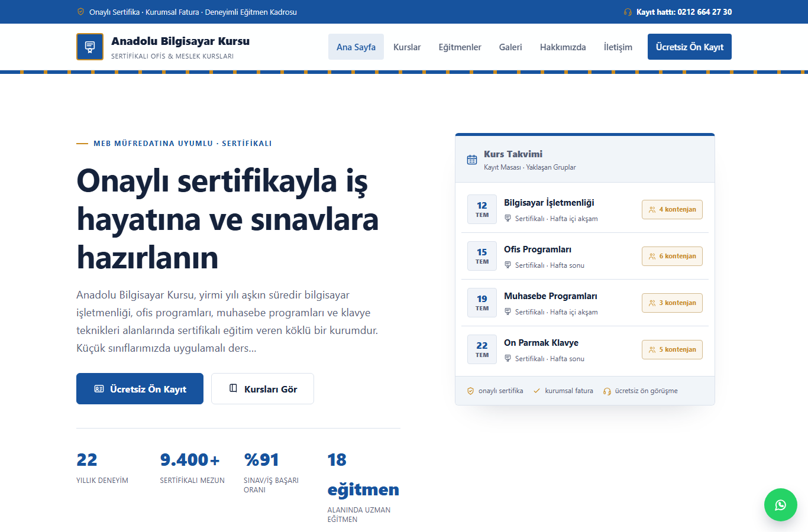Click certificate icon under On Parmak Klavye
Image resolution: width=808 pixels, height=532 pixels.
[x=508, y=358]
